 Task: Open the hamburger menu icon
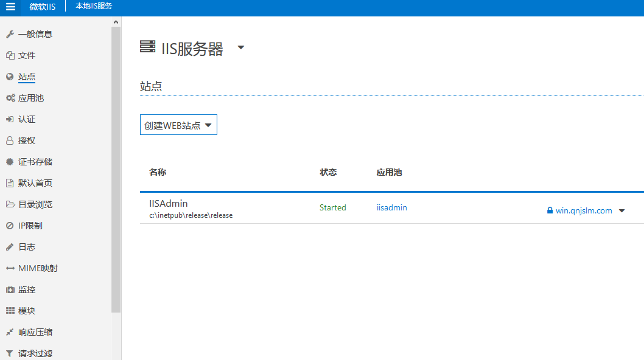click(x=10, y=7)
